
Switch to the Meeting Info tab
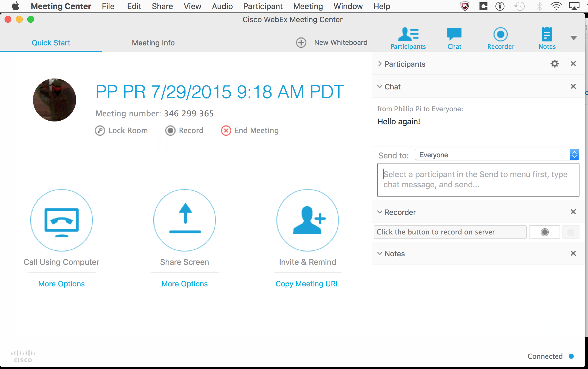153,43
